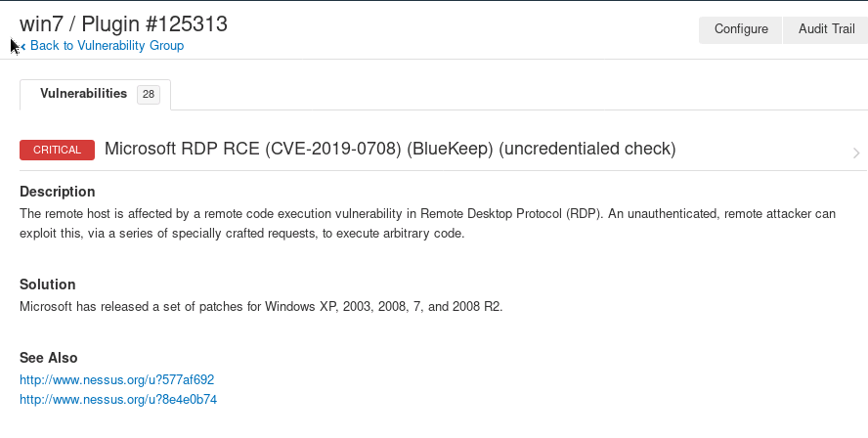This screenshot has width=868, height=438.
Task: Open the Configure button
Action: click(x=741, y=29)
